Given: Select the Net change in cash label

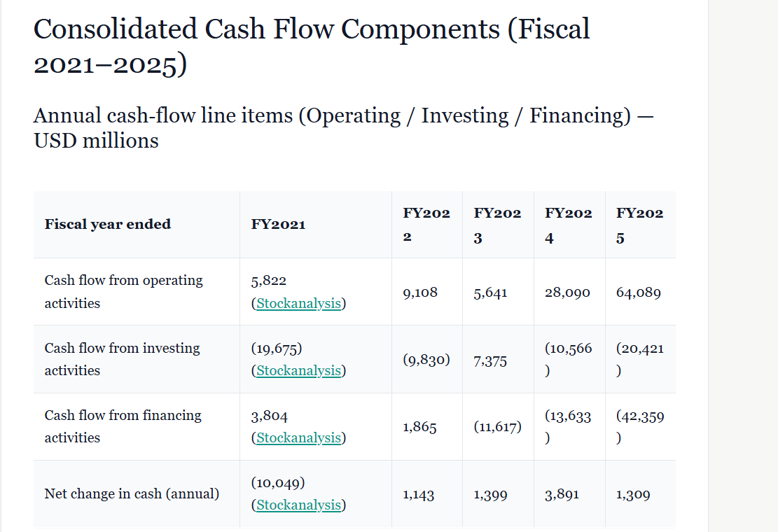Looking at the screenshot, I should [132, 493].
